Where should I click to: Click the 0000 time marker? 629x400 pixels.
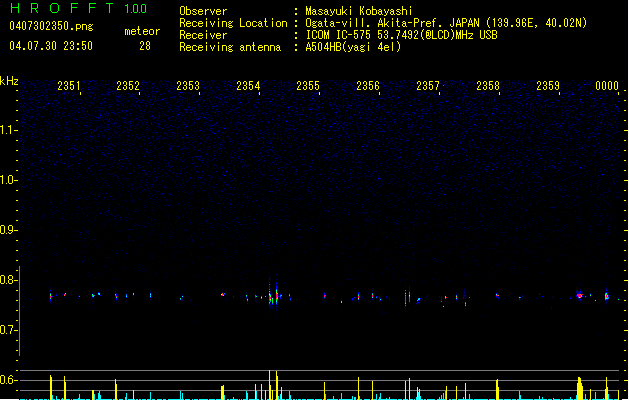607,86
